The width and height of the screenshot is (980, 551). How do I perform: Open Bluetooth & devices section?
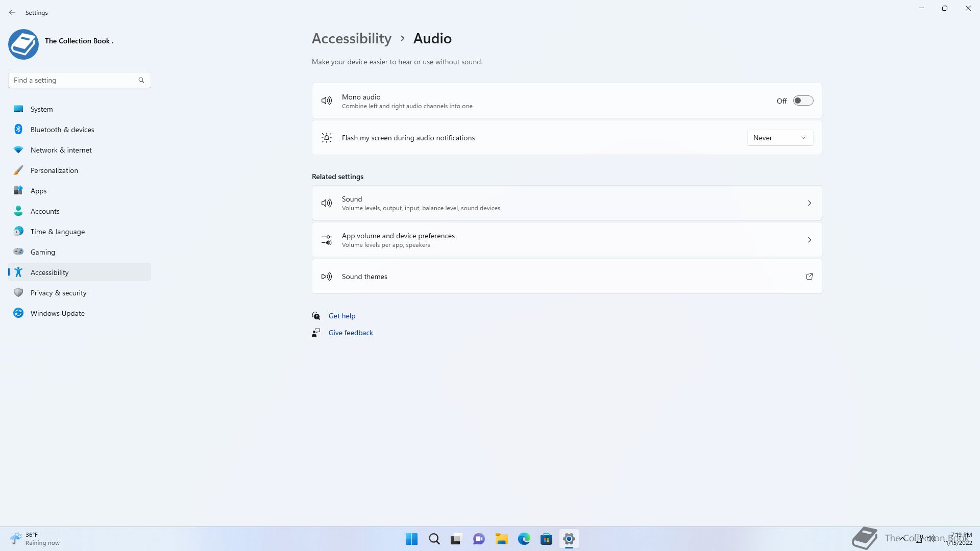(62, 130)
